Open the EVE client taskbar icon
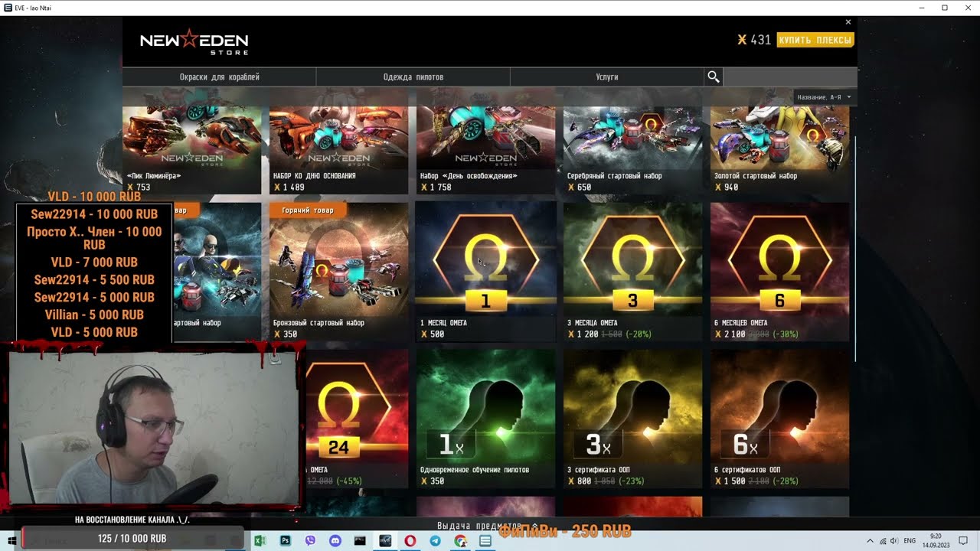This screenshot has width=980, height=551. [385, 540]
